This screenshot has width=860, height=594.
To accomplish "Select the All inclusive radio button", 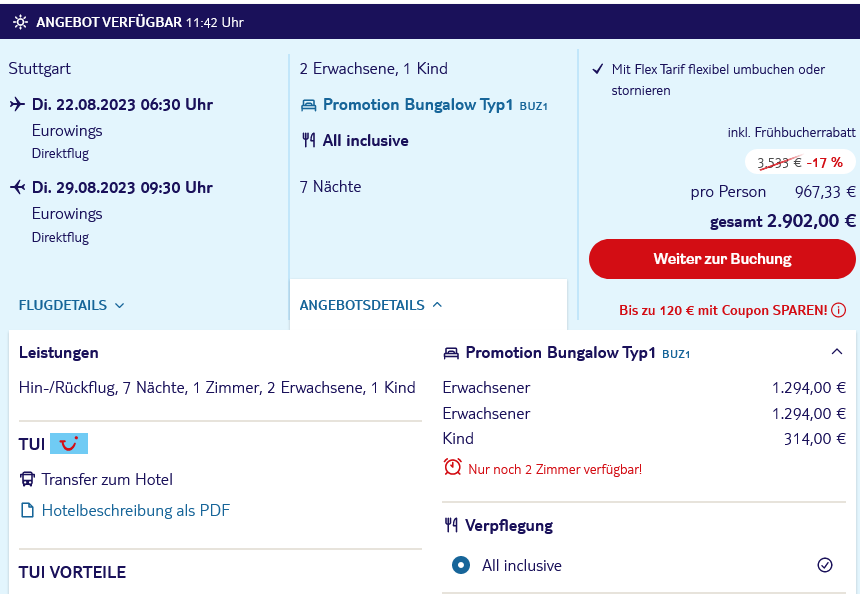I will click(x=461, y=565).
